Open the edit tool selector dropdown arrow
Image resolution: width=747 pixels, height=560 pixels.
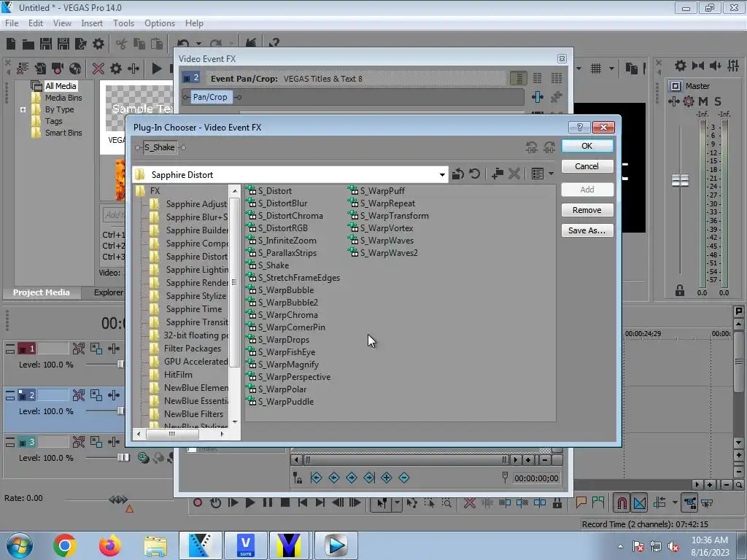397,503
